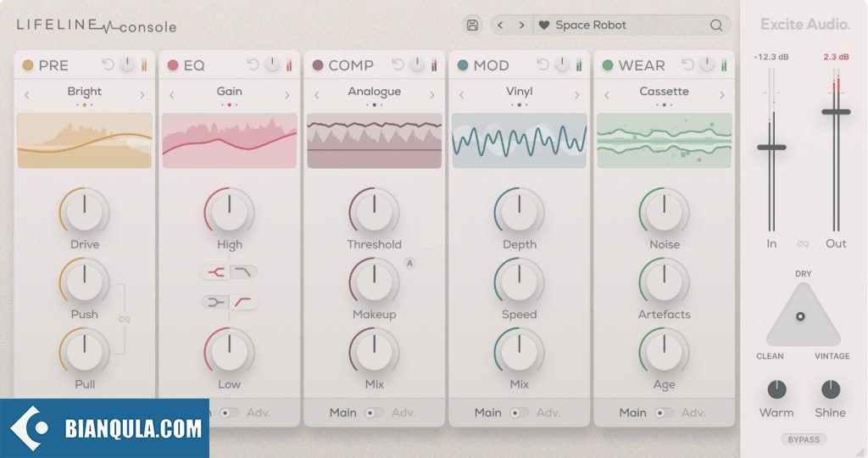
Task: Select previous PRE mode before Bright
Action: coord(26,95)
